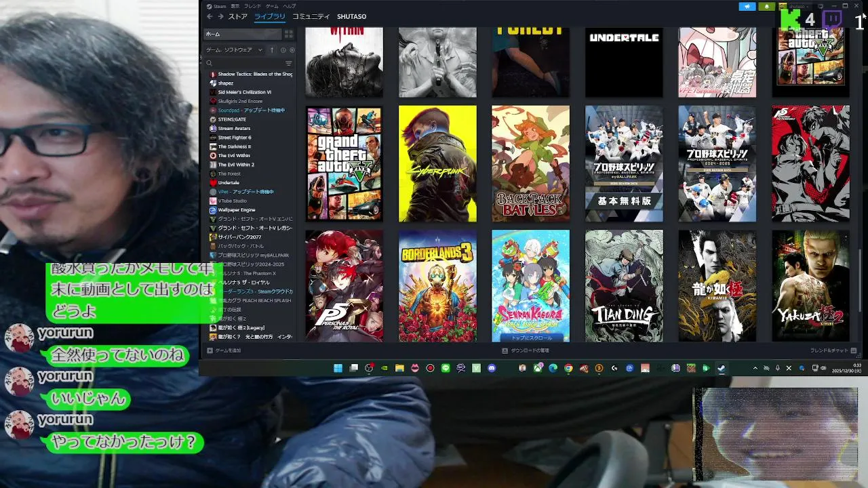The height and width of the screenshot is (488, 868).
Task: Open Discord from the taskbar
Action: click(x=492, y=368)
